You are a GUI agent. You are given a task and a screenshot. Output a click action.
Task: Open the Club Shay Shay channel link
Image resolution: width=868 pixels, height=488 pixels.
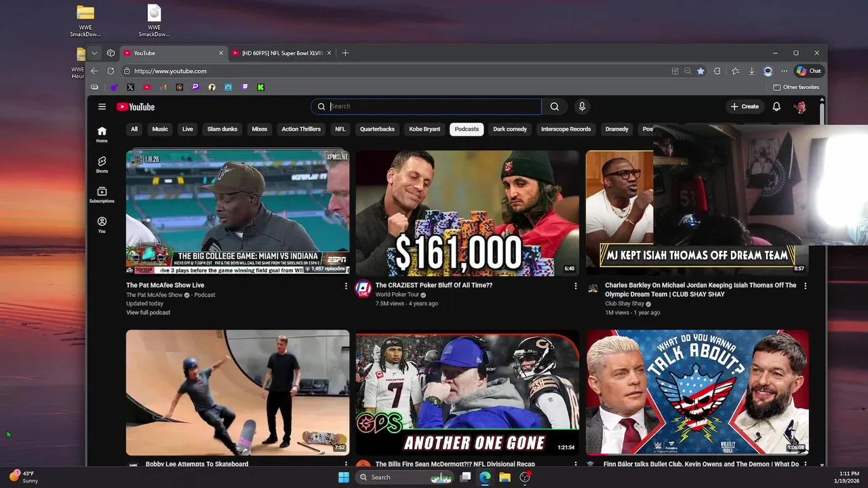coord(625,304)
